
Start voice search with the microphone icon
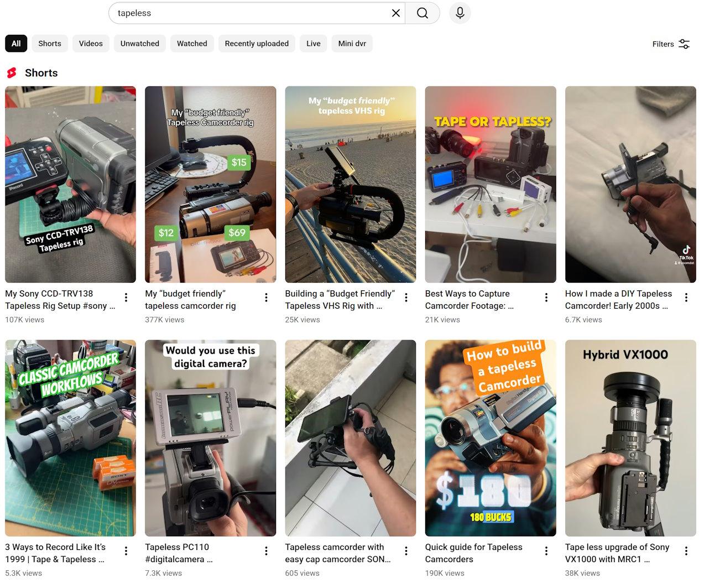(460, 13)
